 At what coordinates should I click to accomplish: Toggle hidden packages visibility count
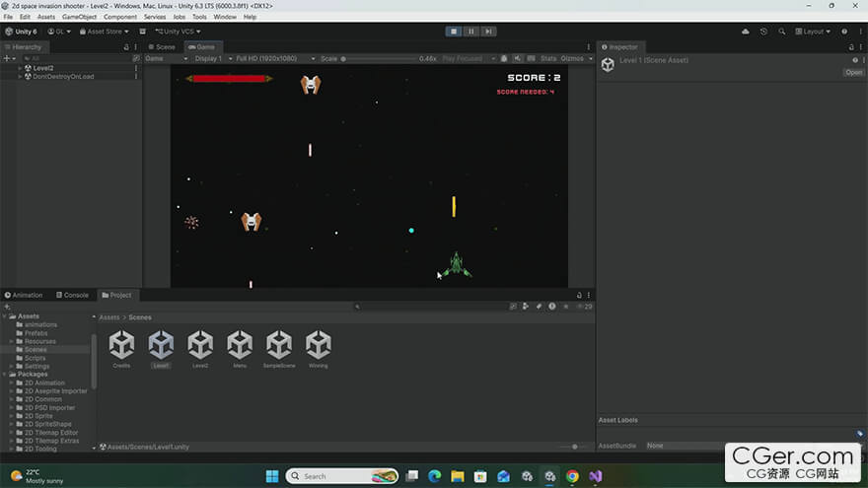tap(585, 306)
